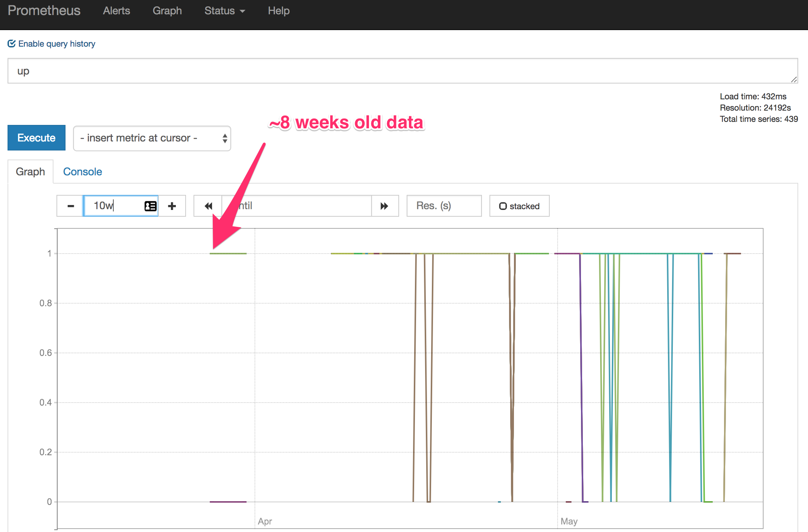
Task: Click the Prometheus brand link
Action: click(44, 11)
